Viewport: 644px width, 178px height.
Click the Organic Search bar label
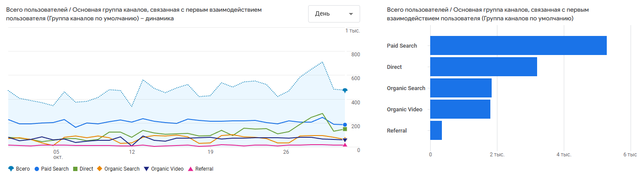[x=406, y=88]
